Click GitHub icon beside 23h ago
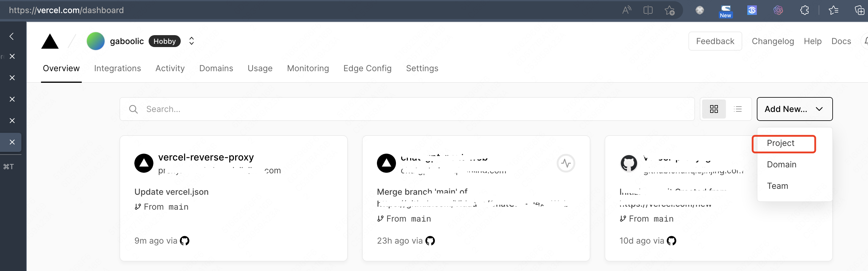Image resolution: width=868 pixels, height=271 pixels. point(430,241)
